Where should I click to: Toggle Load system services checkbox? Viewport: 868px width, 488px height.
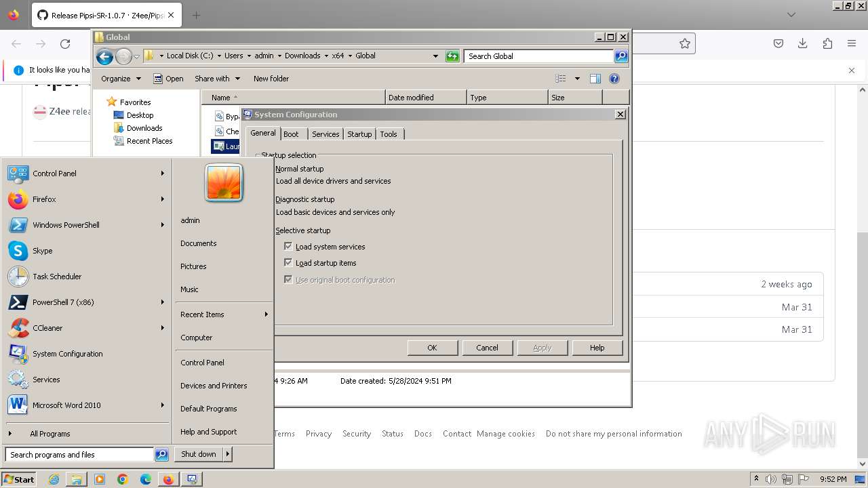pyautogui.click(x=288, y=247)
